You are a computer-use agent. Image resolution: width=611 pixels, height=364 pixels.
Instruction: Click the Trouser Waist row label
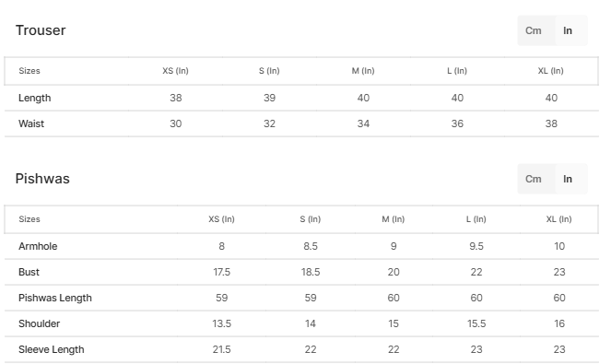[31, 123]
